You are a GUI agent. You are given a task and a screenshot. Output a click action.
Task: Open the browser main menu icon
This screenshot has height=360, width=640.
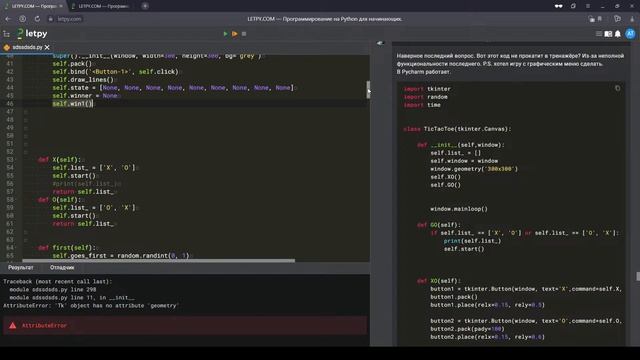pyautogui.click(x=588, y=6)
